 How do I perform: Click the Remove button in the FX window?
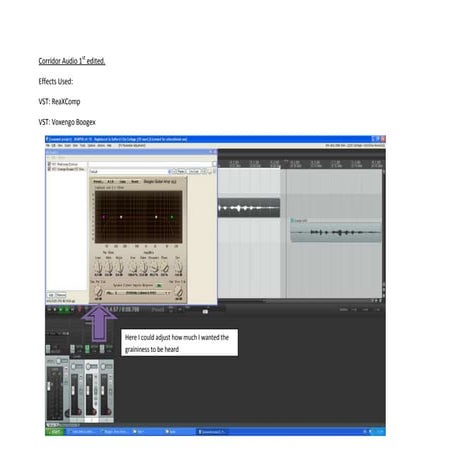61,295
